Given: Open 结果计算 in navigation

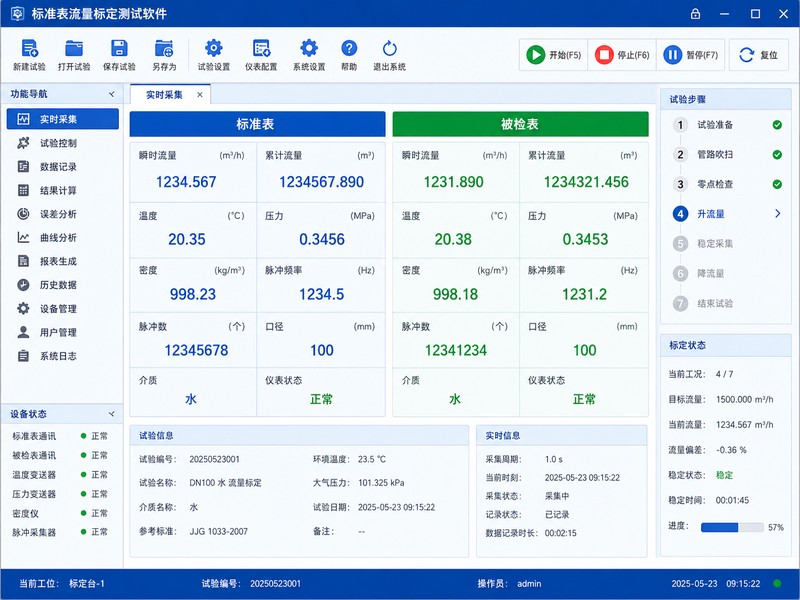Looking at the screenshot, I should click(63, 190).
